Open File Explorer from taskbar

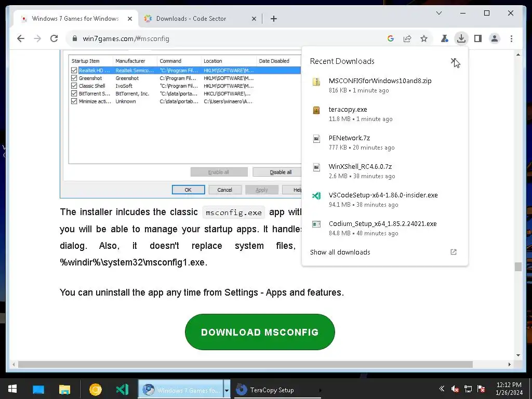[x=64, y=389]
